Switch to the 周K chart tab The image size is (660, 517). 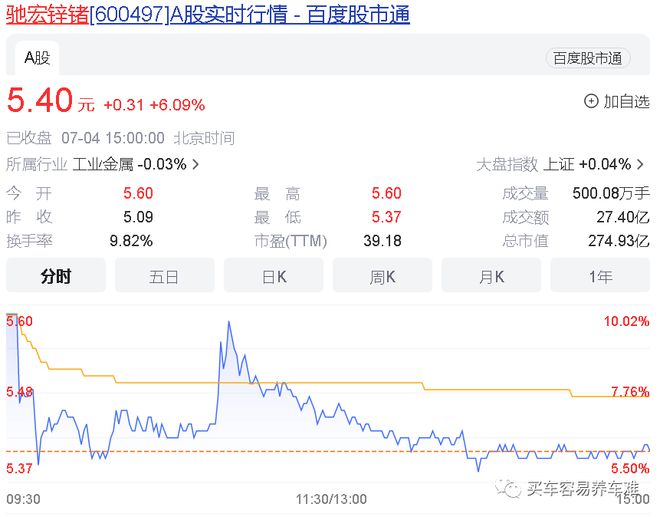pyautogui.click(x=382, y=276)
